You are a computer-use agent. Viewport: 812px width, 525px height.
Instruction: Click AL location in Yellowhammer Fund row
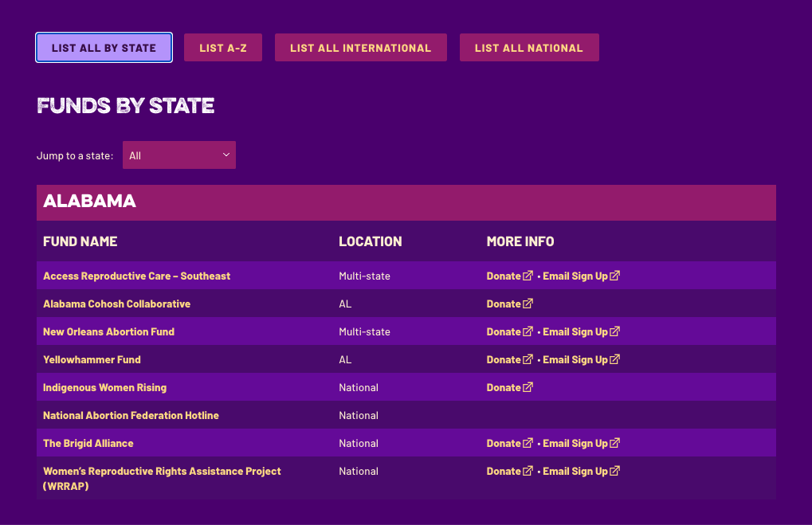345,360
